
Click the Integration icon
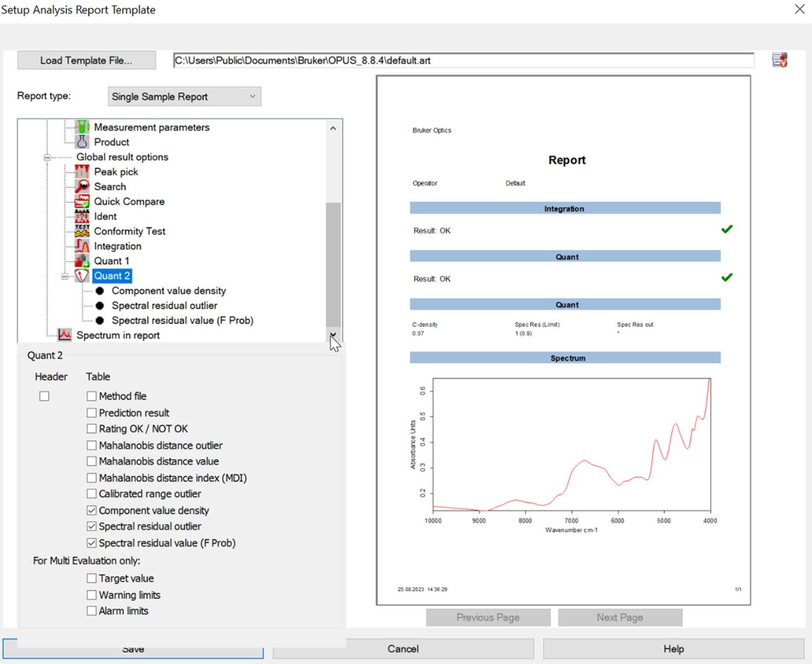coord(82,246)
